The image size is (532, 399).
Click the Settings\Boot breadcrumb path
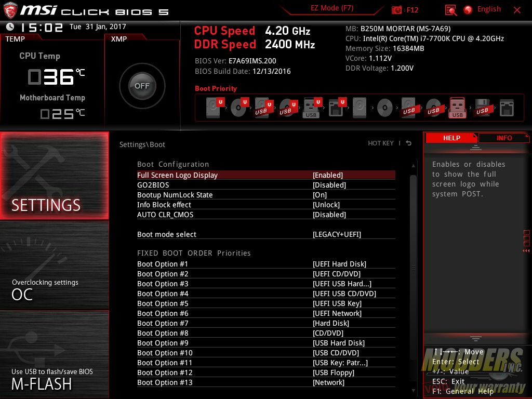[142, 144]
